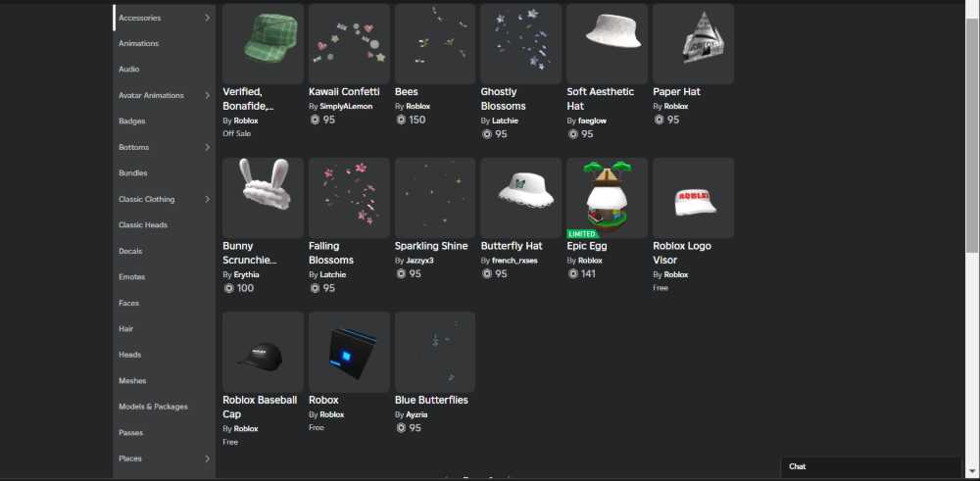This screenshot has height=481, width=980.
Task: Select the Bundles category
Action: coord(133,173)
